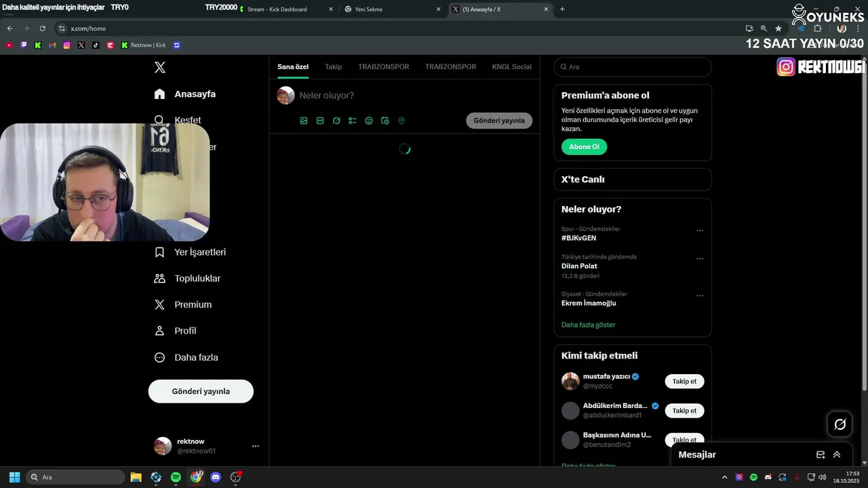Viewport: 868px width, 488px height.
Task: Click the Grok enhance icon in composer
Action: [336, 121]
